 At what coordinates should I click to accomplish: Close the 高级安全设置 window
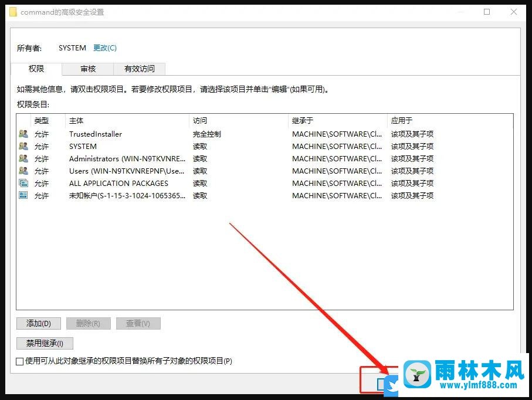[x=514, y=12]
